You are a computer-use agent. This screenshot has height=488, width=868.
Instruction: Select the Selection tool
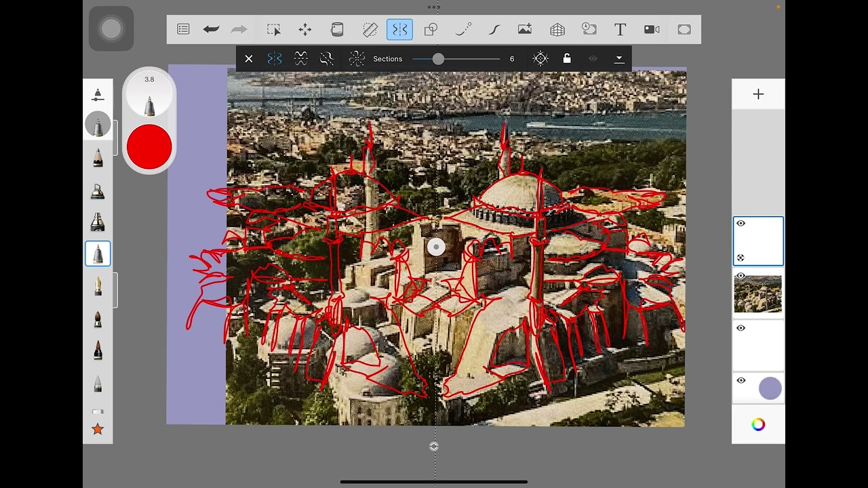[x=273, y=29]
